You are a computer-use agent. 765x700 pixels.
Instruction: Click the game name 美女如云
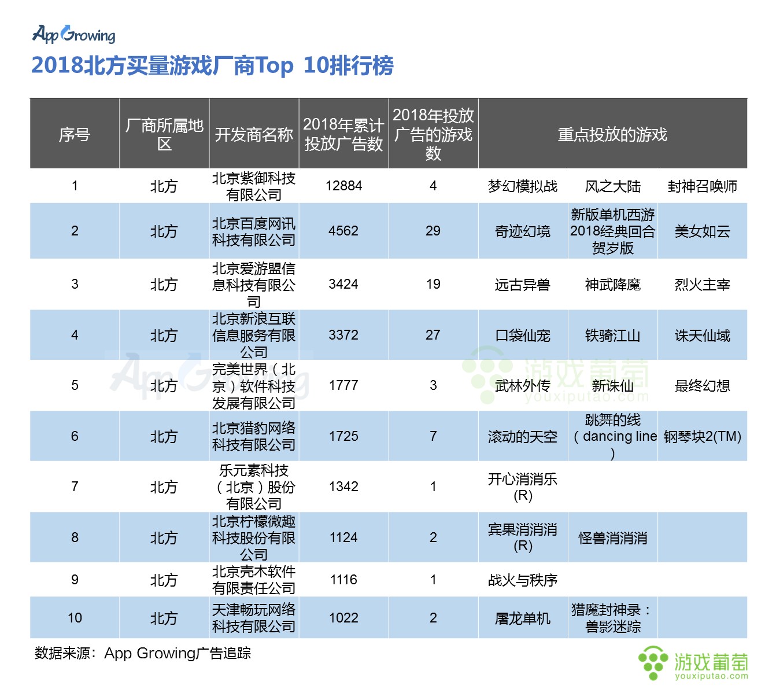point(702,231)
